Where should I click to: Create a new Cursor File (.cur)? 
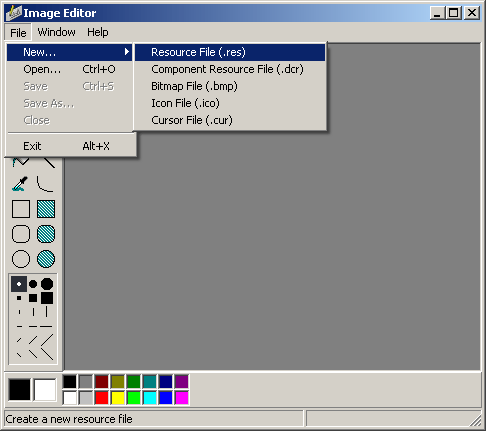(230, 120)
